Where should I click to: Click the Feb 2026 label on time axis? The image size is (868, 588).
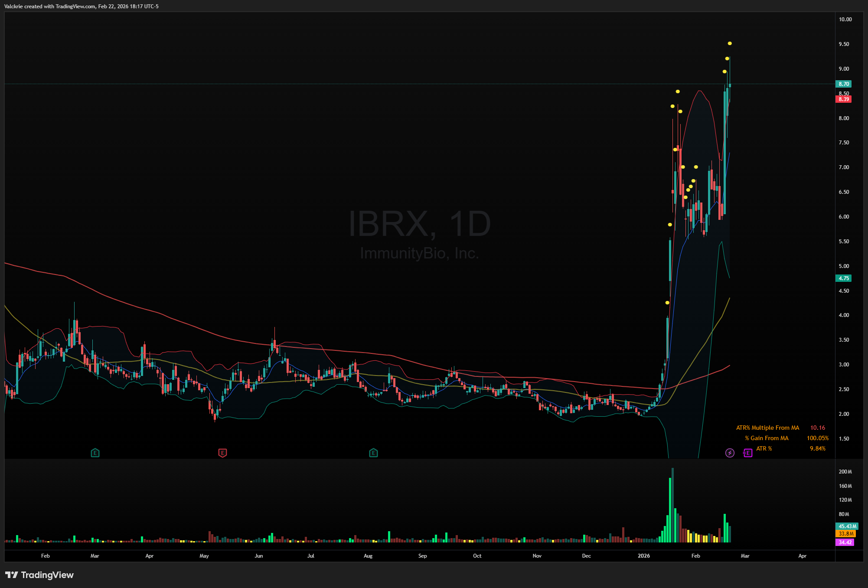pyautogui.click(x=695, y=556)
